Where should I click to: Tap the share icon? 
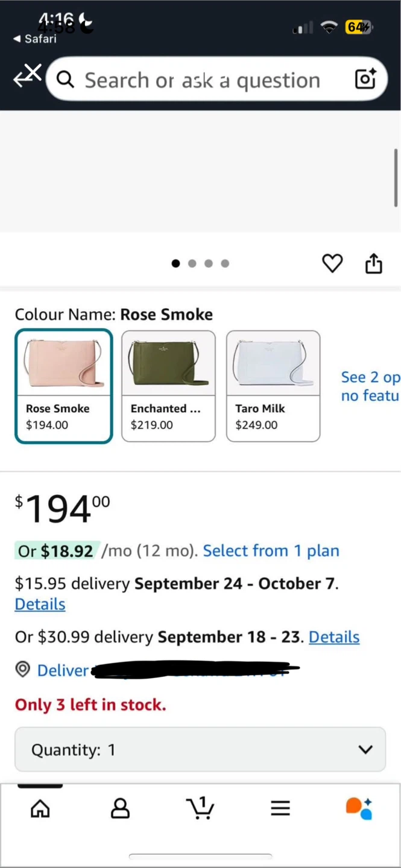coord(374,263)
